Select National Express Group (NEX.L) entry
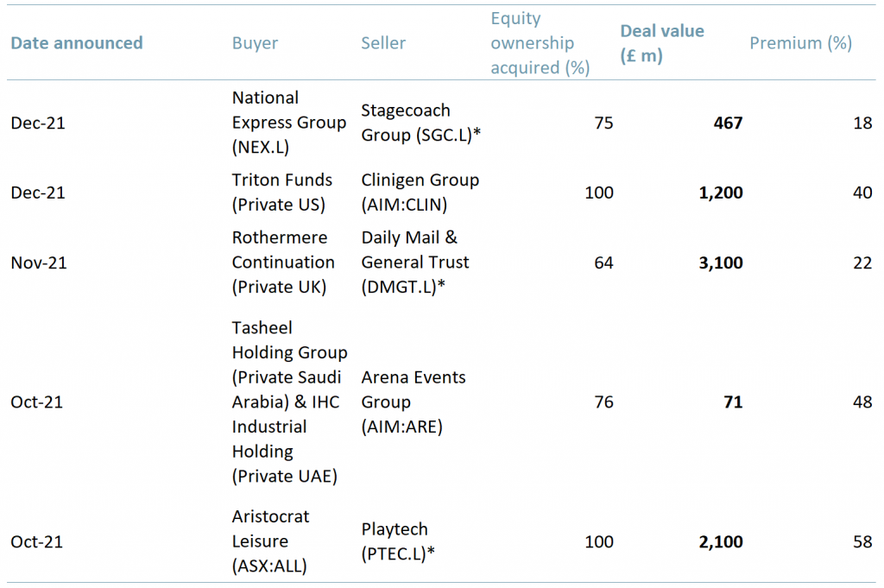The height and width of the screenshot is (588, 884). pos(288,122)
